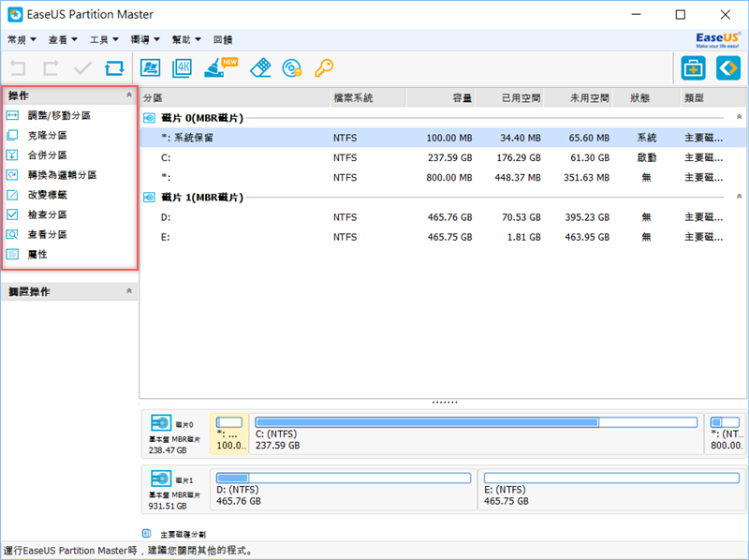Open Migrate OS to SSD/HDD tool
This screenshot has width=749, height=560.
click(x=150, y=68)
